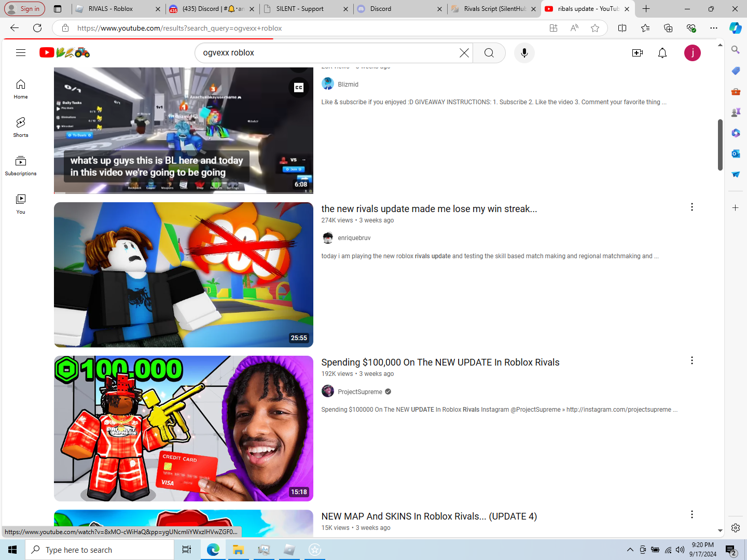Open a new browser tab
This screenshot has height=560, width=747.
(646, 9)
